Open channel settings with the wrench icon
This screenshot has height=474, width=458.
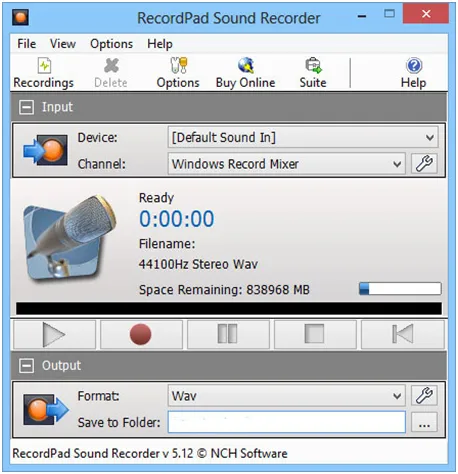pyautogui.click(x=424, y=163)
